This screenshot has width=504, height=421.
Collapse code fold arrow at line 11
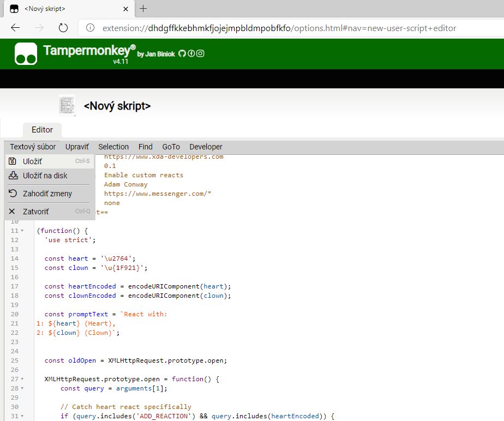(22, 231)
